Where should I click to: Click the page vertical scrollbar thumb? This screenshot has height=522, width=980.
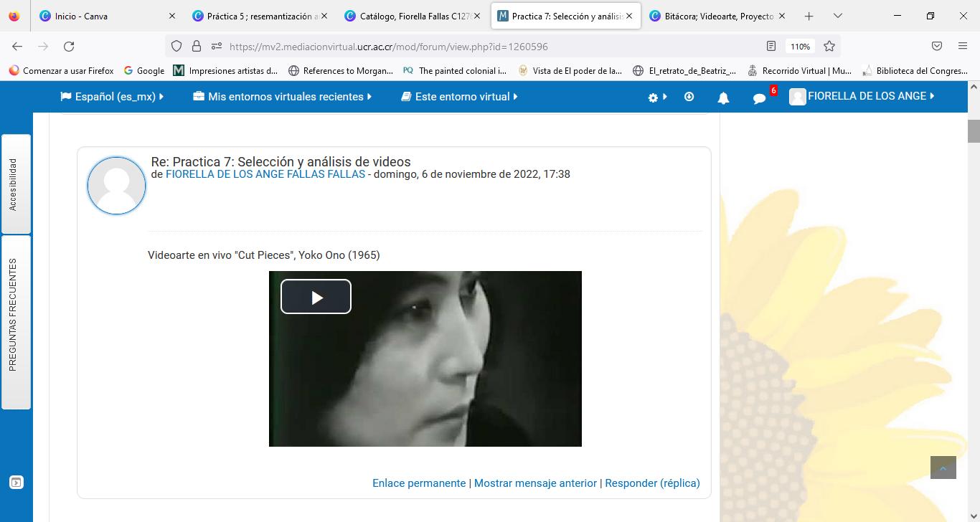click(x=974, y=131)
